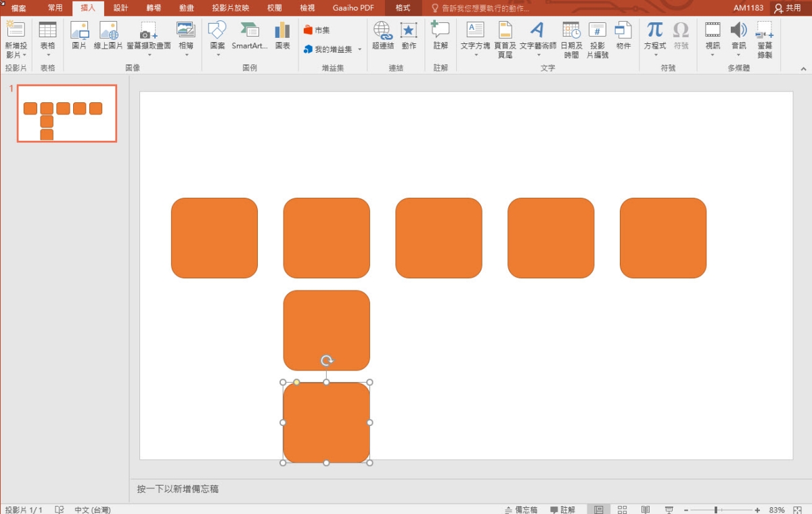This screenshot has width=812, height=514.
Task: Click the 市集 store button
Action: point(317,30)
